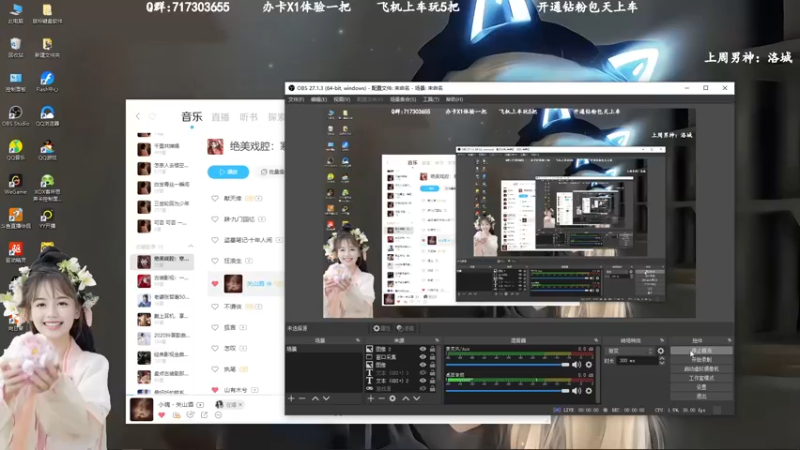800x450 pixels.
Task: Toggle visibility of 窗口采集 source
Action: pyautogui.click(x=422, y=357)
